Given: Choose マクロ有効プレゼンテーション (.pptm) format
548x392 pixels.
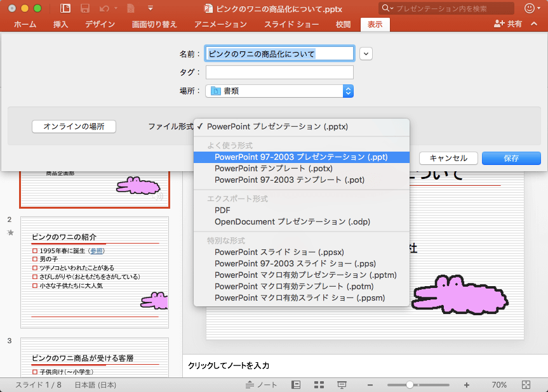Looking at the screenshot, I should pyautogui.click(x=302, y=275).
